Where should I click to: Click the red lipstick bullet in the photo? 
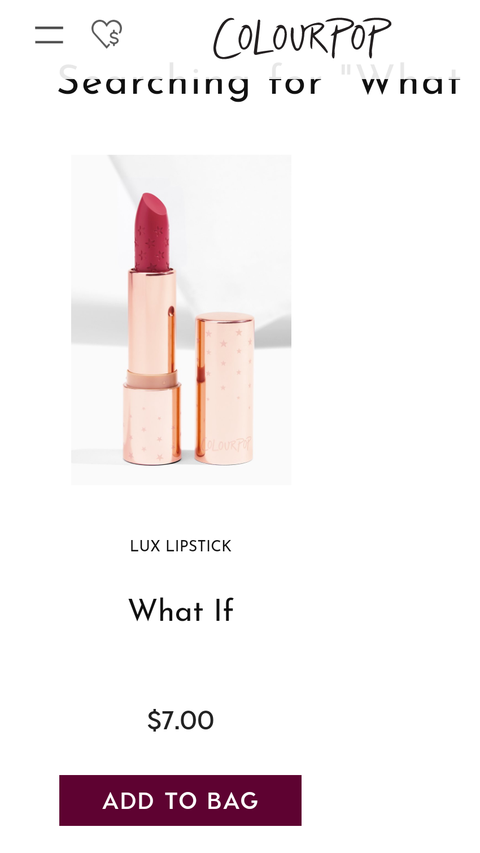(x=152, y=232)
